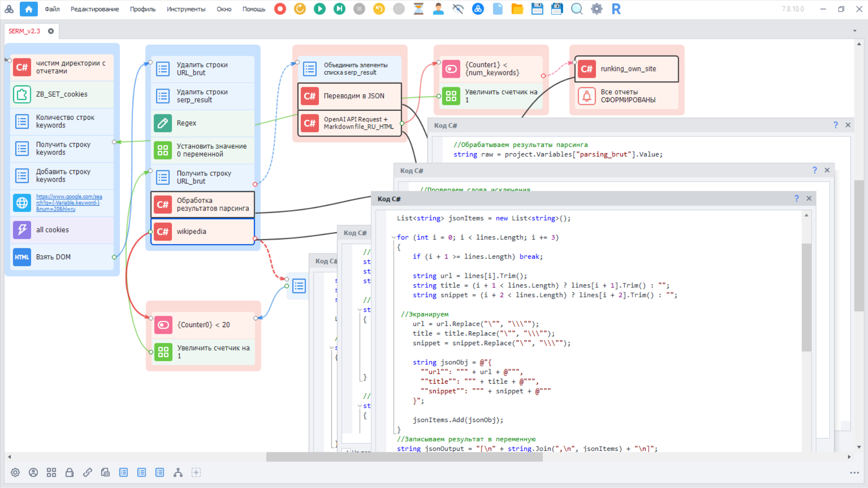
Task: Click the chain link icon in bottom bar
Action: tap(88, 473)
